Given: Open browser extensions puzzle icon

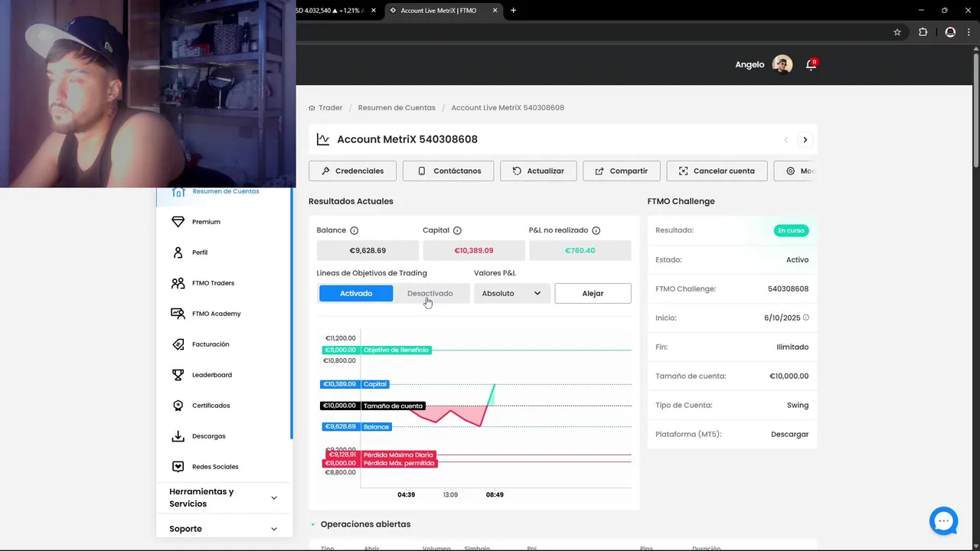Looking at the screenshot, I should pyautogui.click(x=923, y=32).
